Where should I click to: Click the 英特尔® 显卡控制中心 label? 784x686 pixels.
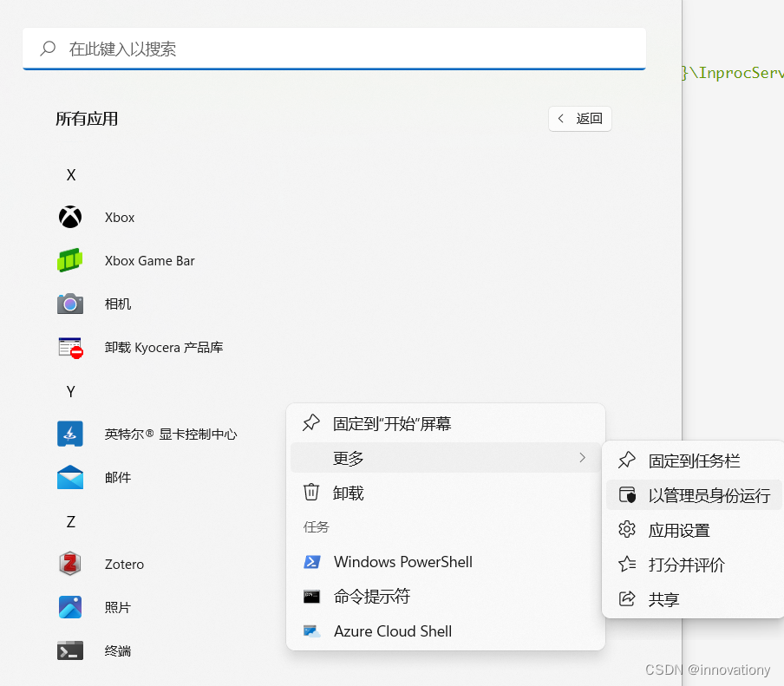pos(171,434)
